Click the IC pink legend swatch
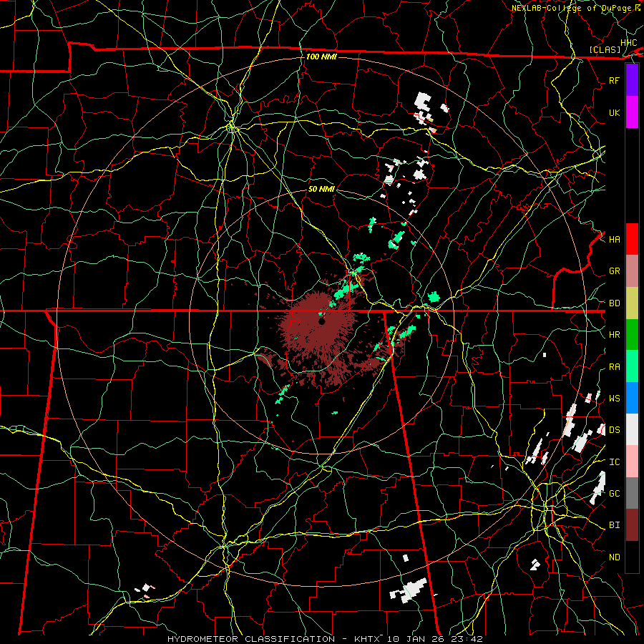This screenshot has height=644, width=644. point(632,462)
